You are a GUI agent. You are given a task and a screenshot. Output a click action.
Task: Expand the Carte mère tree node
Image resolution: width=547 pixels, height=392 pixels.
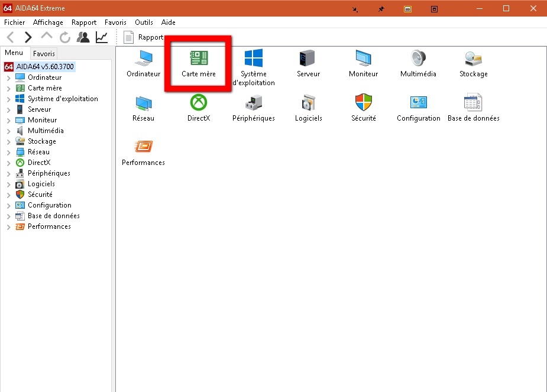[9, 89]
